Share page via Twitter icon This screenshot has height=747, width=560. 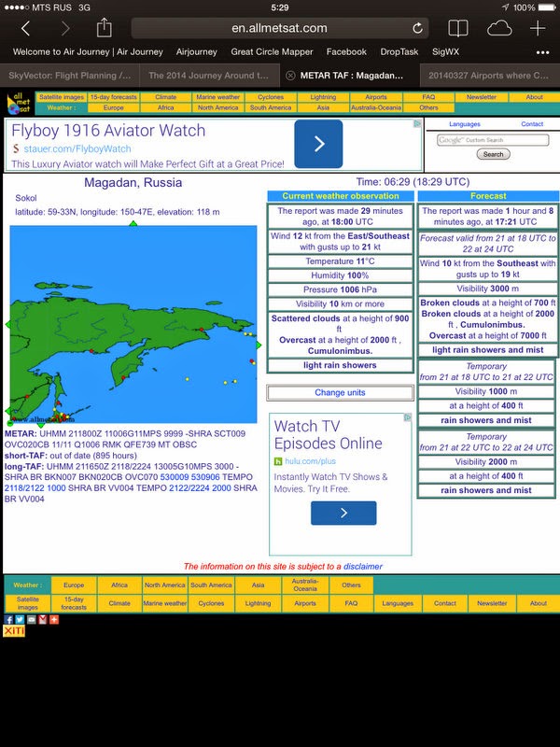[20, 619]
